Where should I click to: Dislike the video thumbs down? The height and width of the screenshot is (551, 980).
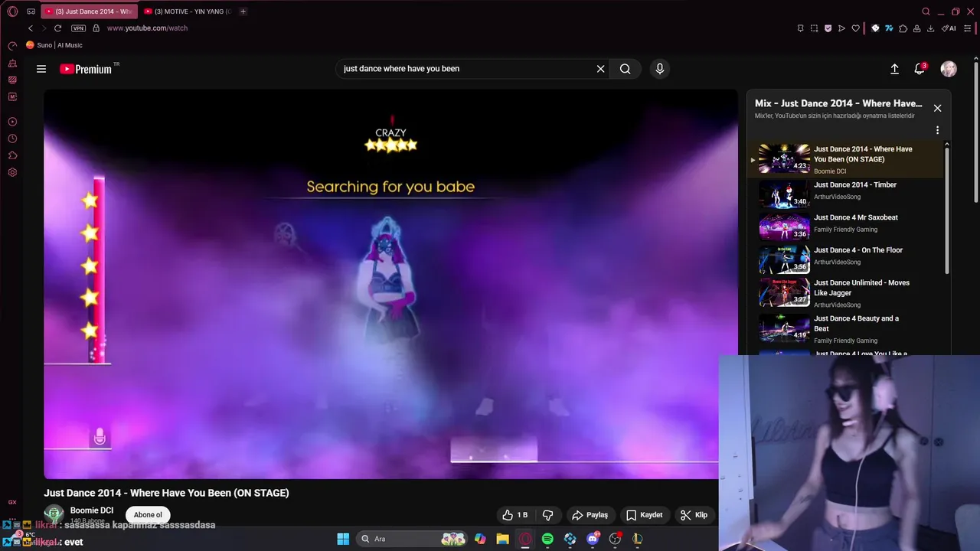(x=547, y=515)
